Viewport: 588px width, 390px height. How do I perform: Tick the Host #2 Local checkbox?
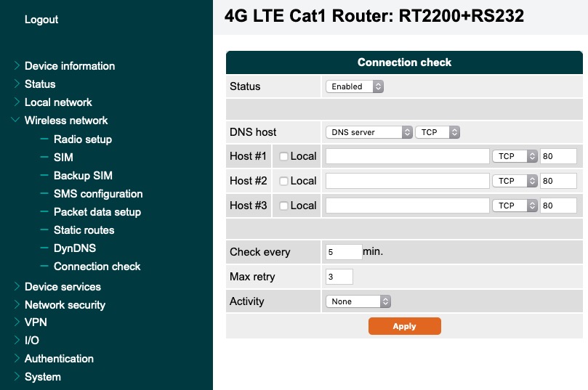284,181
